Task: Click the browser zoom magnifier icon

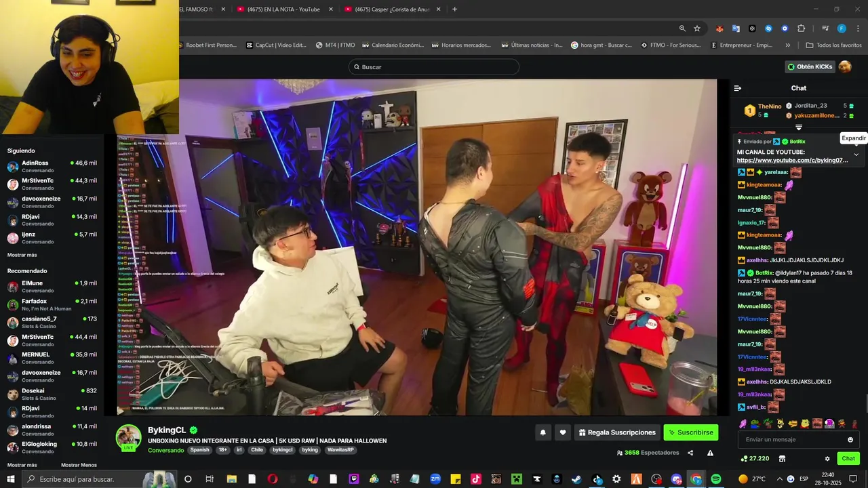Action: click(x=682, y=28)
